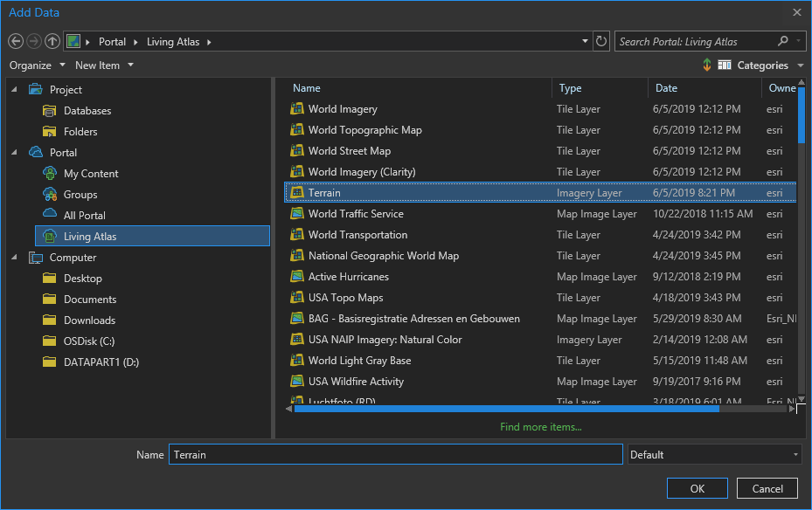Open the Organize menu
Screen dimensions: 812x510
[x=37, y=65]
